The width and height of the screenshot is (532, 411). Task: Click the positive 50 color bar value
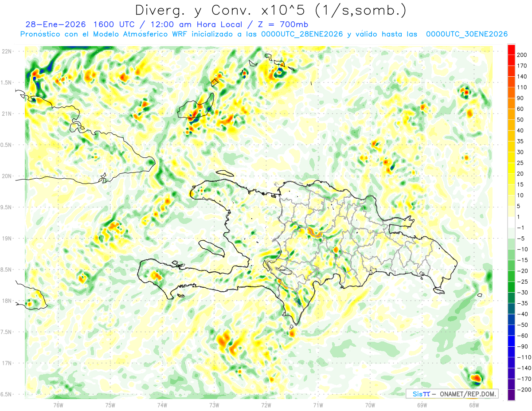coord(521,120)
